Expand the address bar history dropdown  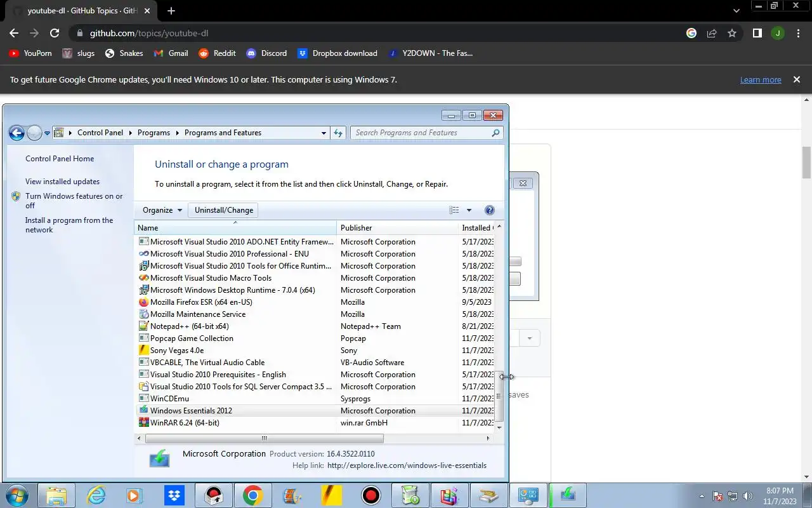point(324,133)
